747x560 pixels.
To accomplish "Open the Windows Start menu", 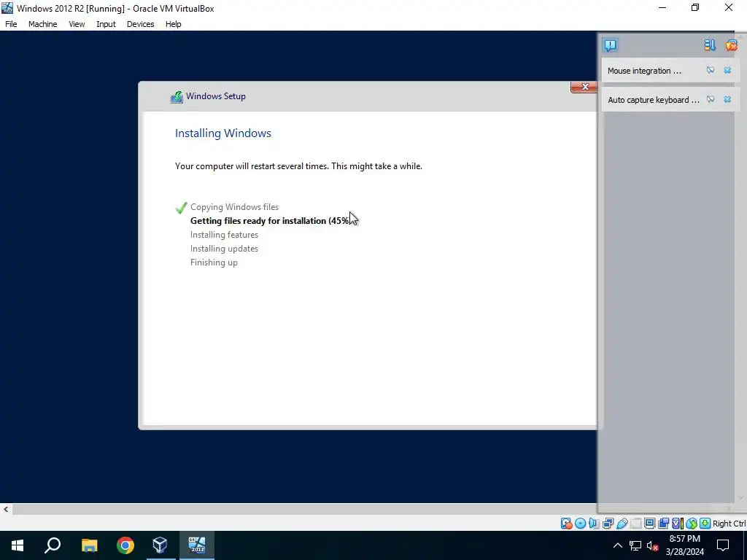I will 18,545.
